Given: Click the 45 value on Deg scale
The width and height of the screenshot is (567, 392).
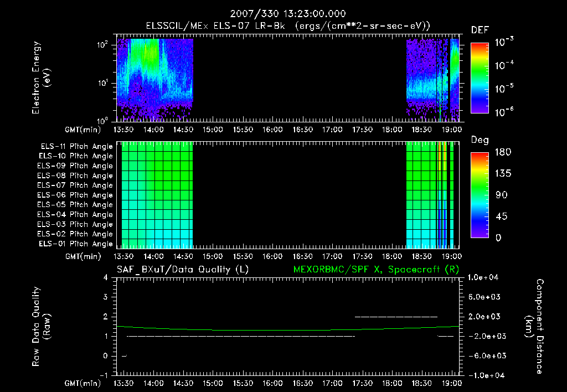Looking at the screenshot, I should 502,216.
